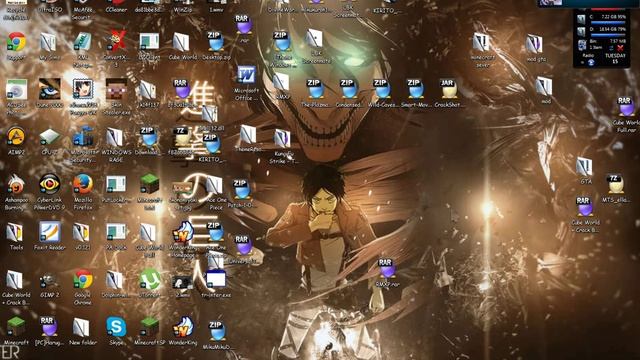Open the mod gta folder
The width and height of the screenshot is (640, 360).
[x=535, y=43]
